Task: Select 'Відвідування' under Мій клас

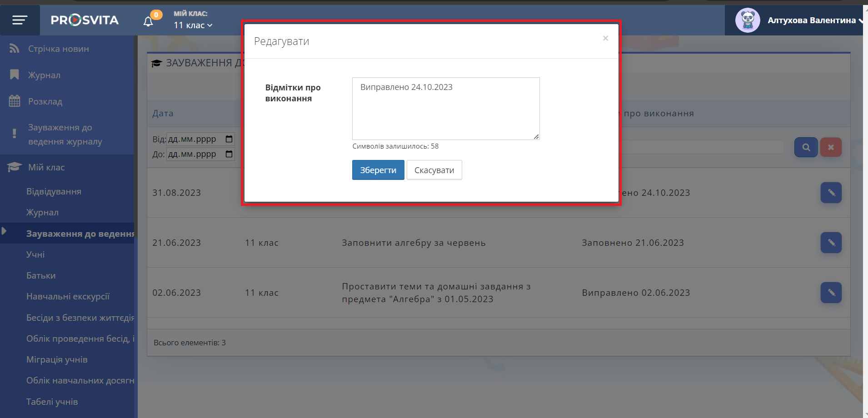Action: [x=54, y=191]
